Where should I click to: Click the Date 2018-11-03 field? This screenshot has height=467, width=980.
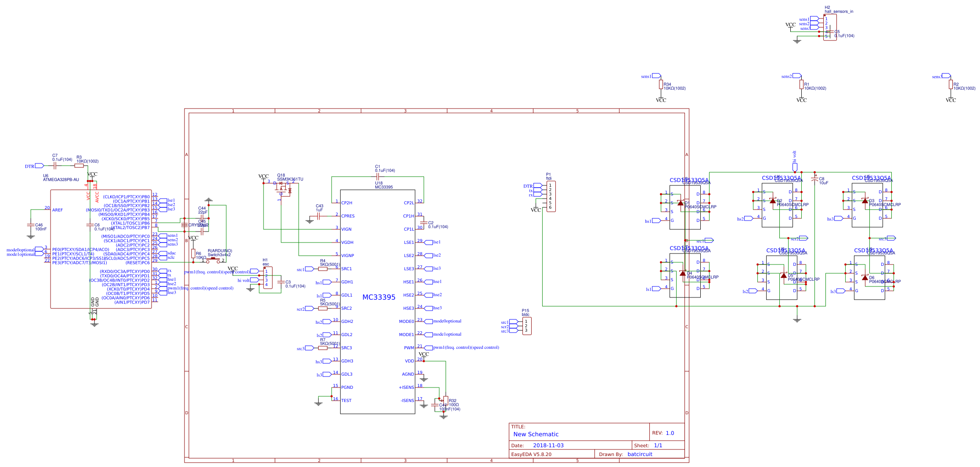point(549,445)
